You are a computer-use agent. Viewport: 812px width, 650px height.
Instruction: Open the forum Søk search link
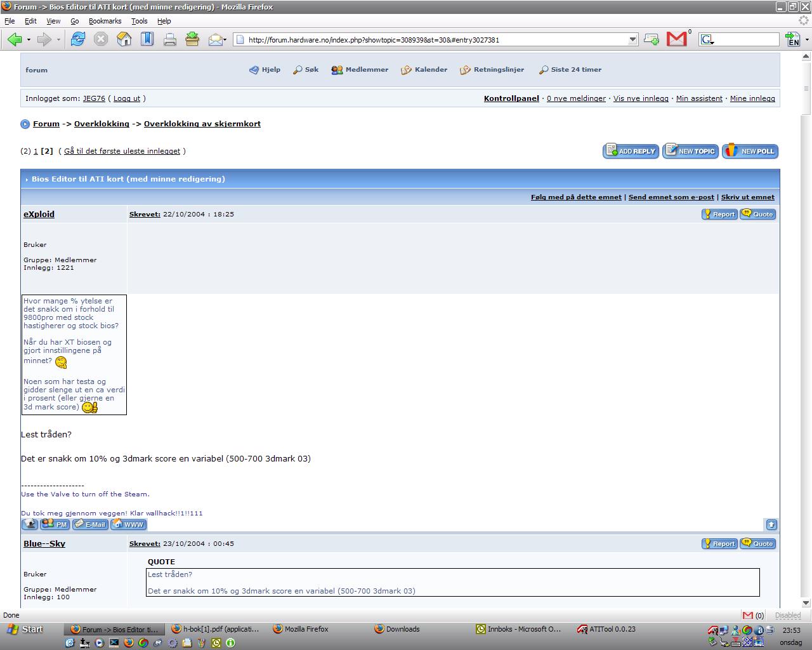click(x=305, y=70)
